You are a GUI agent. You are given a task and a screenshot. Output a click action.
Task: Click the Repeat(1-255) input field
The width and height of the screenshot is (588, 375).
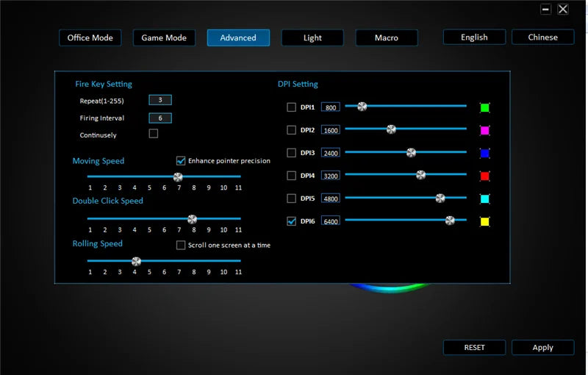(160, 100)
